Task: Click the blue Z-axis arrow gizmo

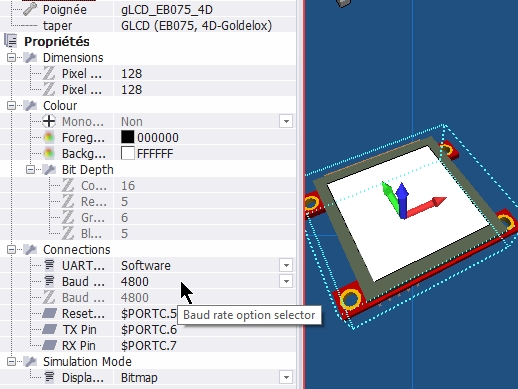Action: click(x=402, y=200)
